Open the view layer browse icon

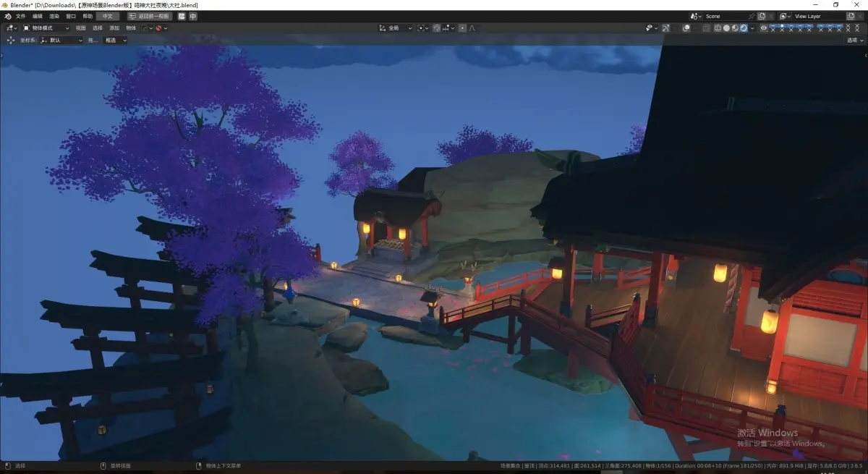[785, 16]
